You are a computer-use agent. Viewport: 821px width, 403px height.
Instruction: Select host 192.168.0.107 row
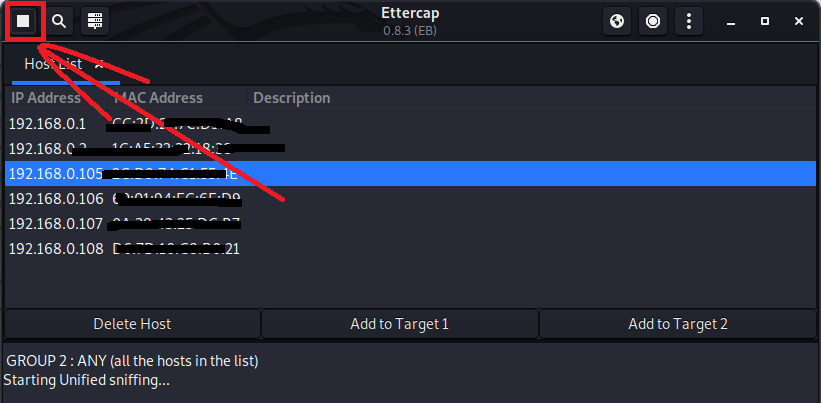56,223
